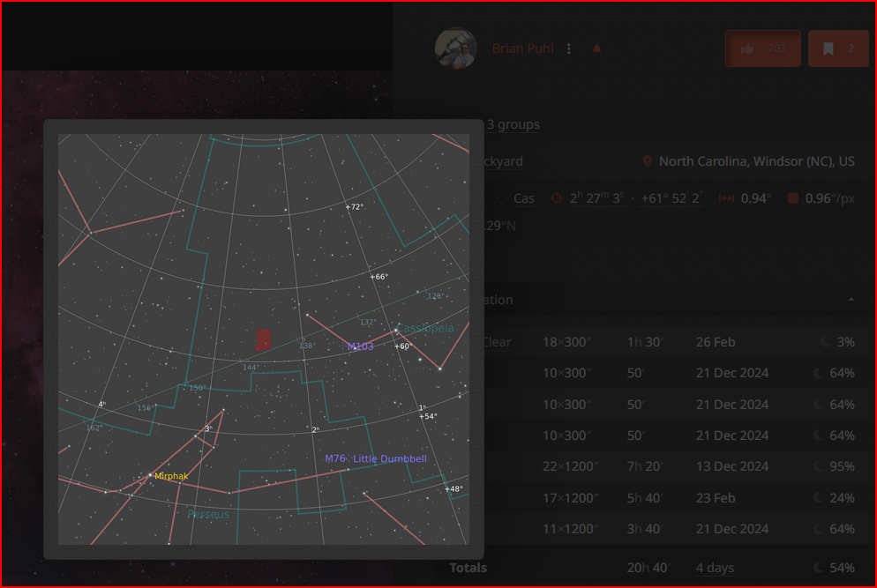Click the 20h 40′ totals value
This screenshot has height=588, width=877.
pyautogui.click(x=648, y=568)
